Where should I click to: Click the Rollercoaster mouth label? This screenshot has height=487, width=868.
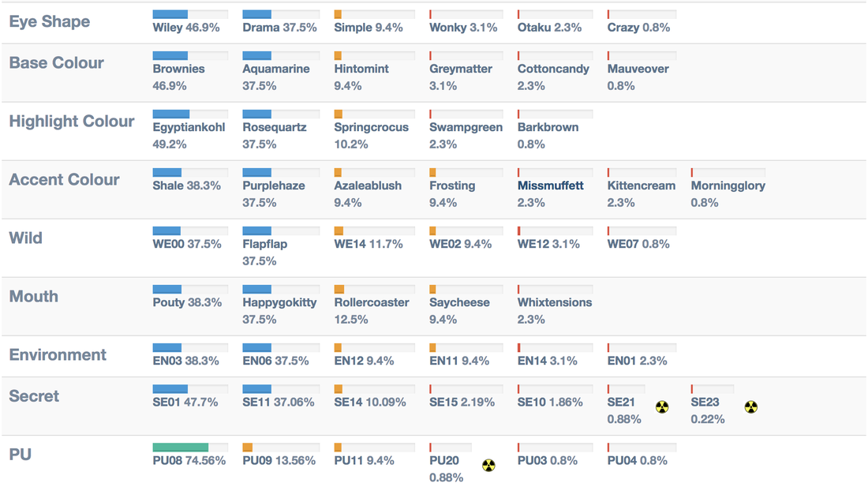372,303
